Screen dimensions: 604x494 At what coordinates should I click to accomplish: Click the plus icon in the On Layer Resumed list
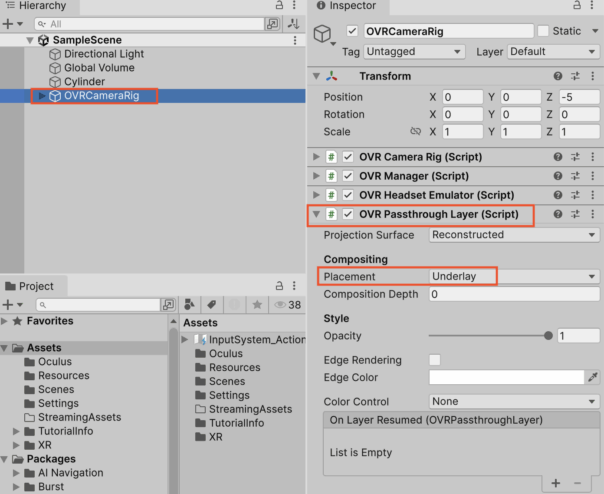coord(556,484)
